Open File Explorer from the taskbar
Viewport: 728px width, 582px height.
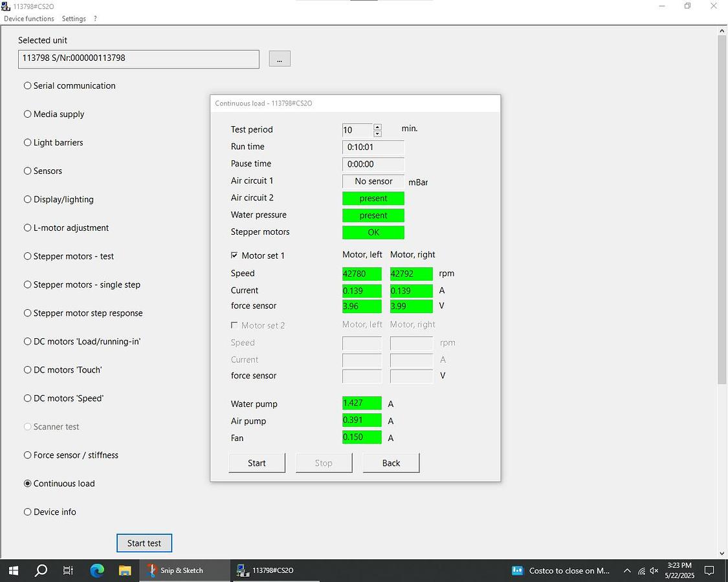coord(125,570)
